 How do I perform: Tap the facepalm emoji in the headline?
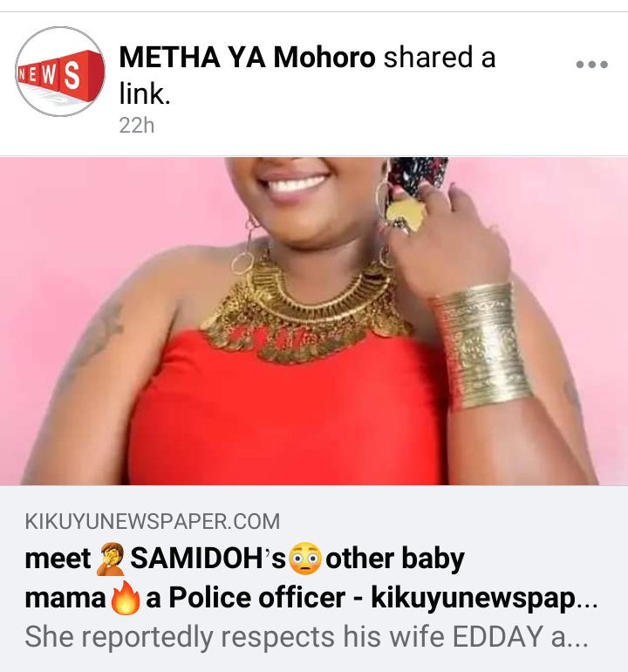110,559
